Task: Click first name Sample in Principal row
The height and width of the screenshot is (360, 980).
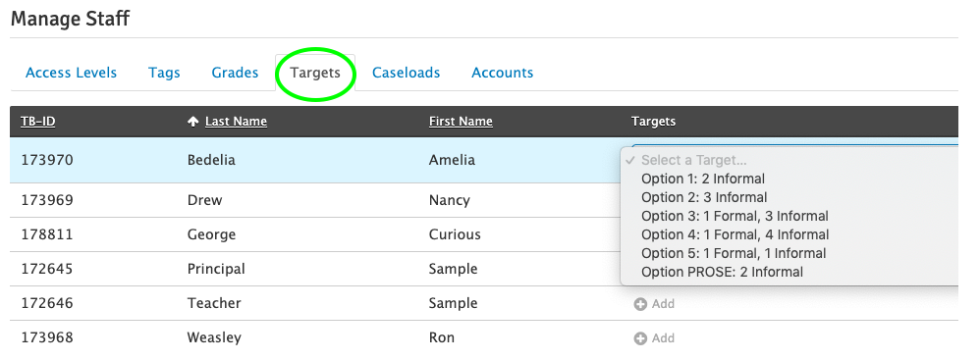Action: coord(453,270)
